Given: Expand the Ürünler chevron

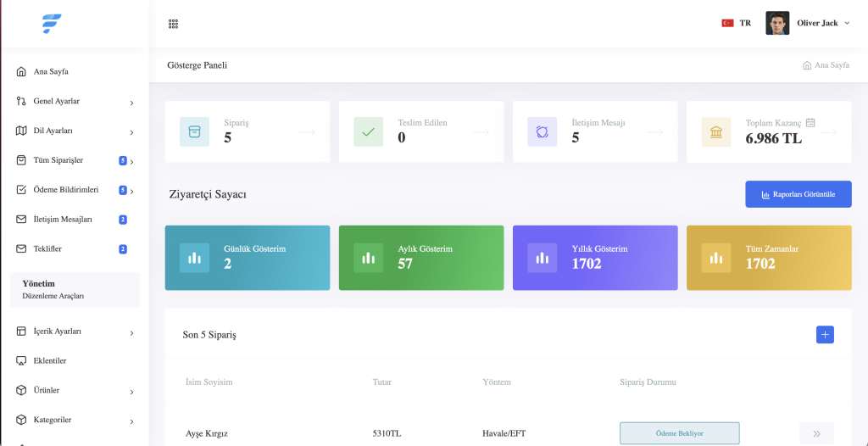Looking at the screenshot, I should (131, 393).
